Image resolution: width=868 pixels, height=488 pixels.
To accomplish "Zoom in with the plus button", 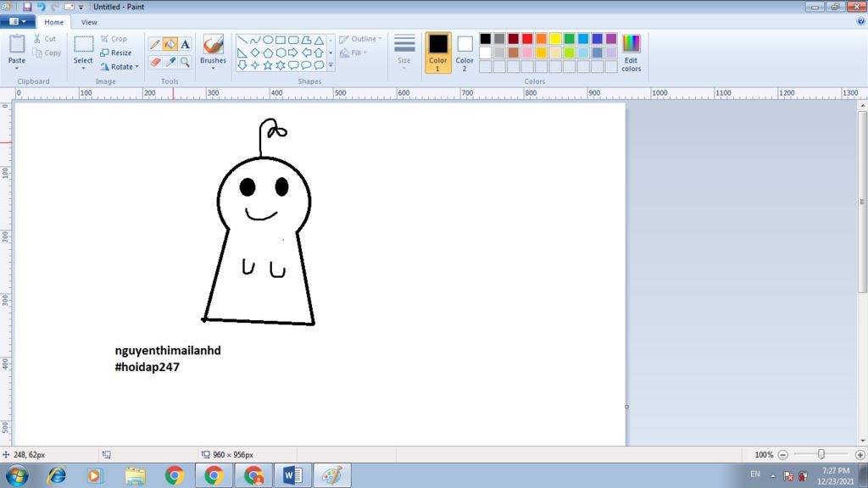I will coord(860,455).
